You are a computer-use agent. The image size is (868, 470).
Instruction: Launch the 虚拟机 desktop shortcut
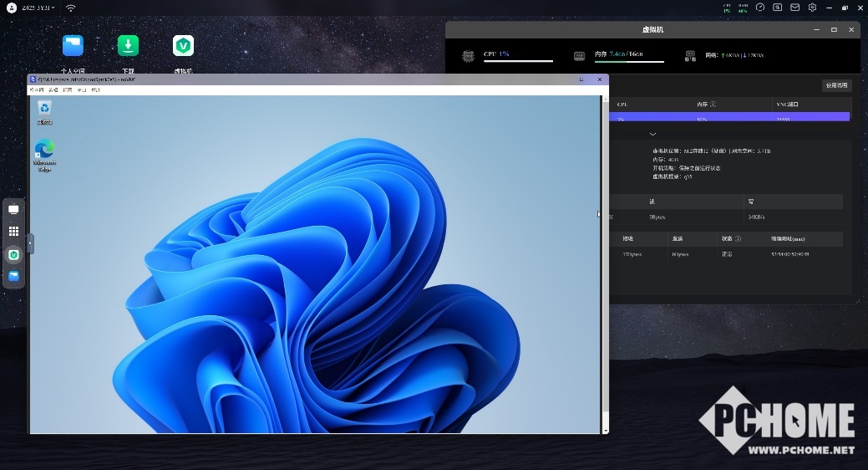click(183, 46)
